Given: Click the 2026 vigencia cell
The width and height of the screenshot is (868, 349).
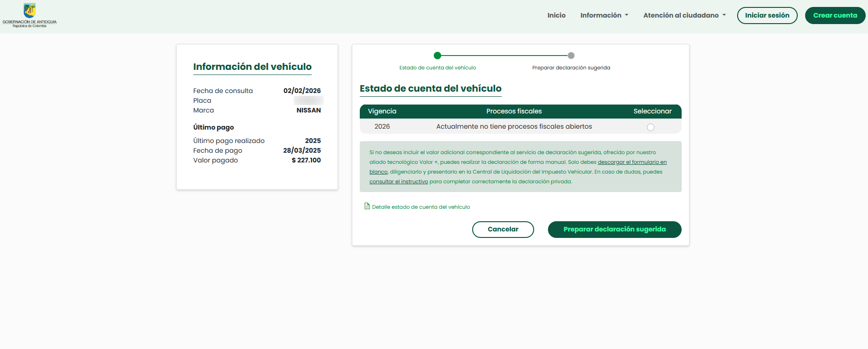Looking at the screenshot, I should click(x=382, y=126).
